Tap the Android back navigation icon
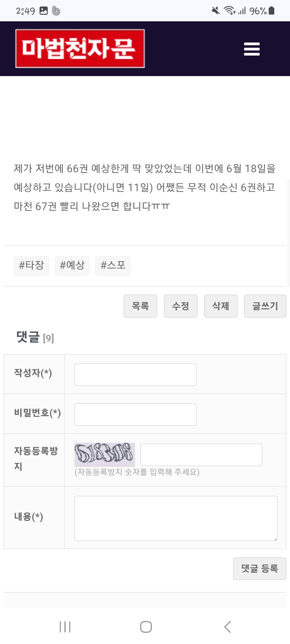Viewport: 290px width, 644px height. pos(228,627)
